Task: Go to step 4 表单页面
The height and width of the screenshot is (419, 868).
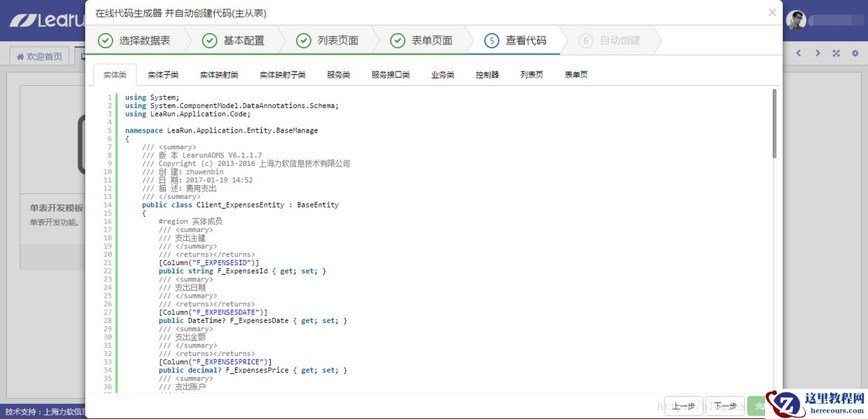Action: pos(421,41)
